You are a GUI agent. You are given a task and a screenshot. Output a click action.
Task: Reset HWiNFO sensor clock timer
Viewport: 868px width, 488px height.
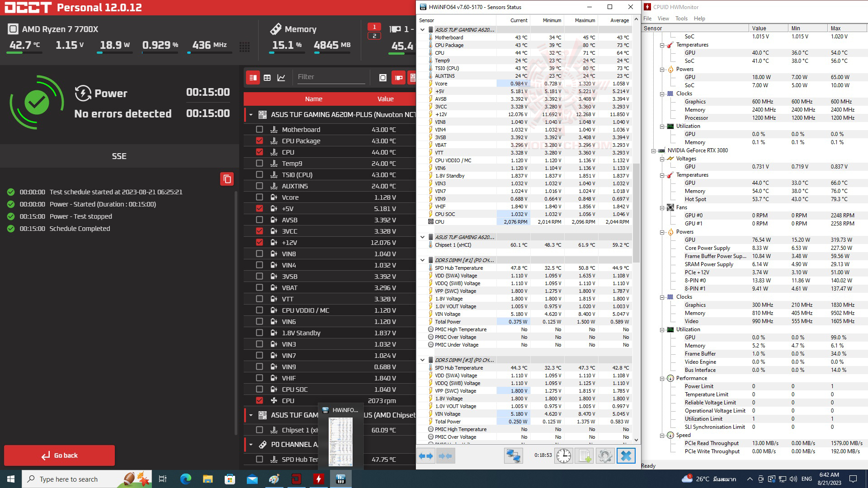pyautogui.click(x=563, y=456)
